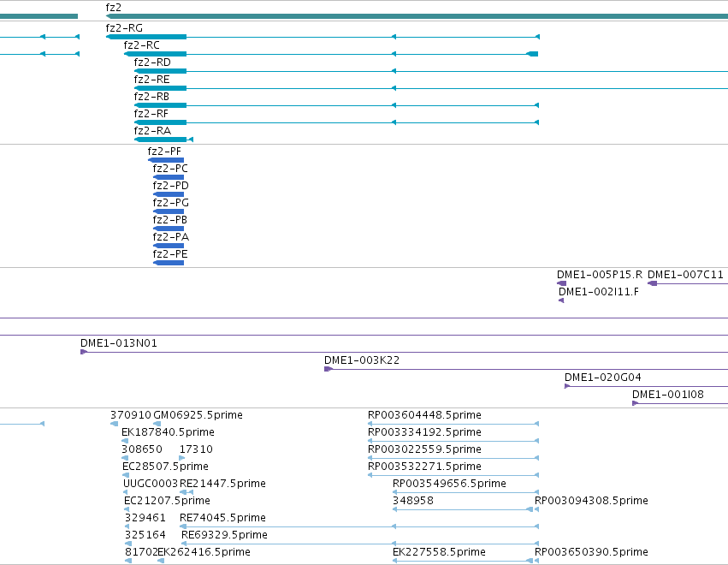
Task: Open the EK187840.5prime EST label
Action: click(168, 432)
